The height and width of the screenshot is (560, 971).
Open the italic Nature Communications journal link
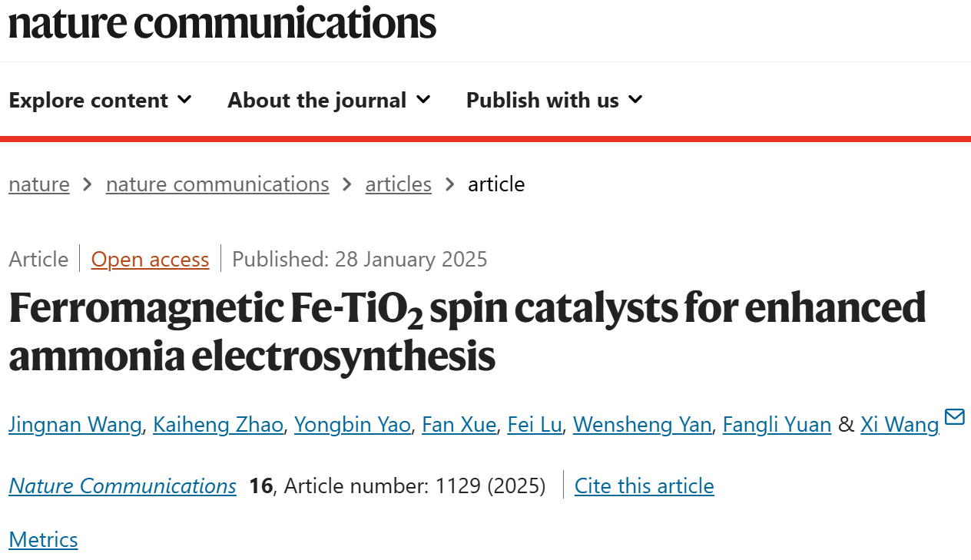[123, 485]
